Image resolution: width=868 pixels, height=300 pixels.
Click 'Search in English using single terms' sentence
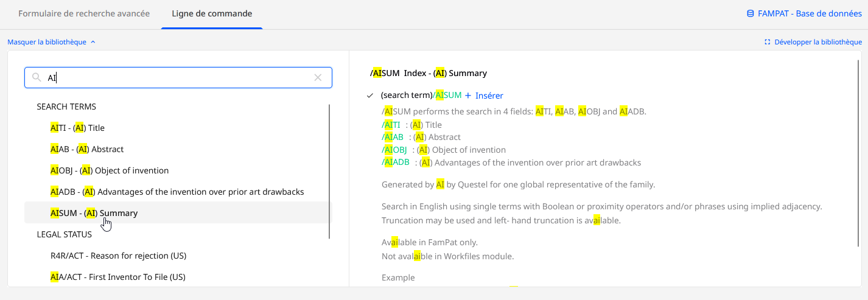click(602, 206)
